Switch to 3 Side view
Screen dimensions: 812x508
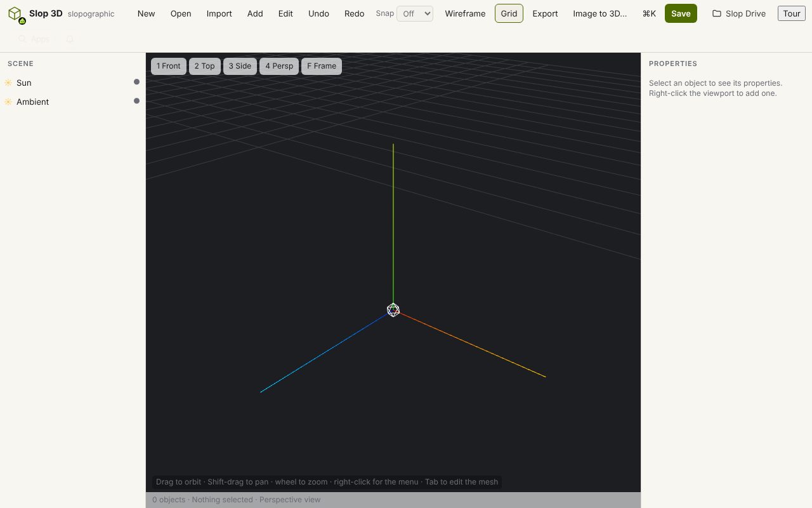coord(240,66)
